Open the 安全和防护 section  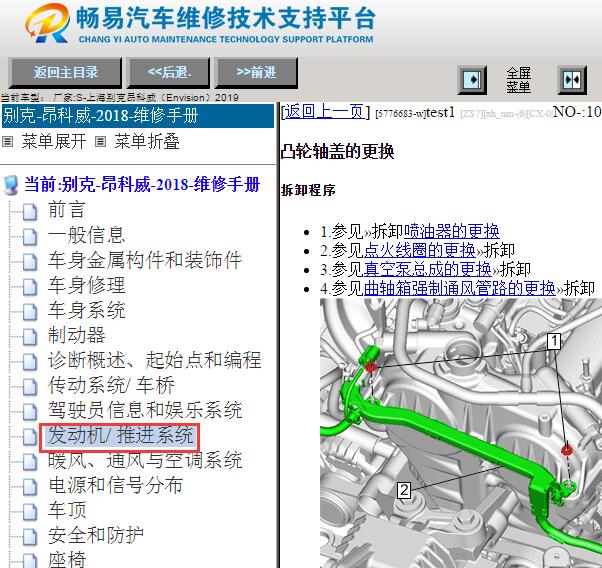tap(96, 535)
